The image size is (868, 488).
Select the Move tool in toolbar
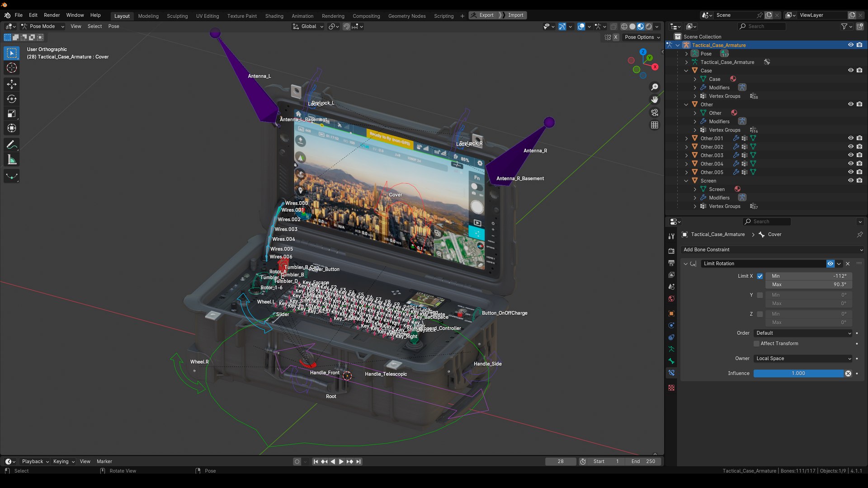coord(12,84)
